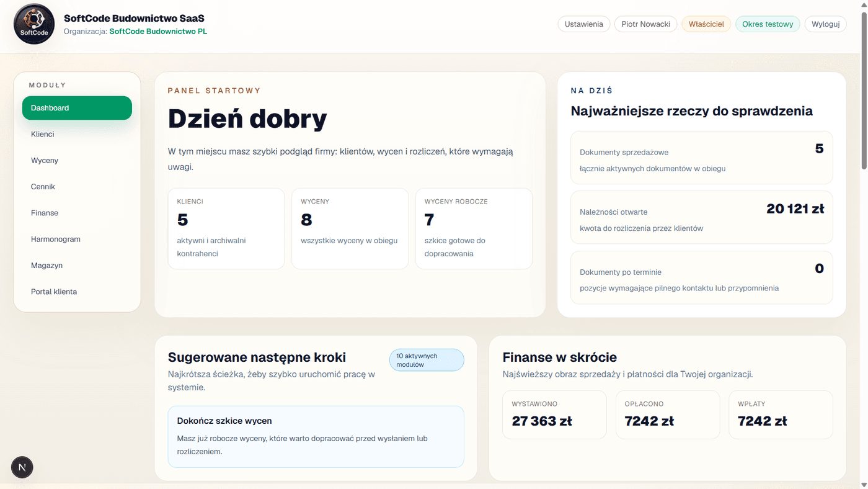
Task: Open the Klienci stat card showing 5
Action: pyautogui.click(x=226, y=229)
